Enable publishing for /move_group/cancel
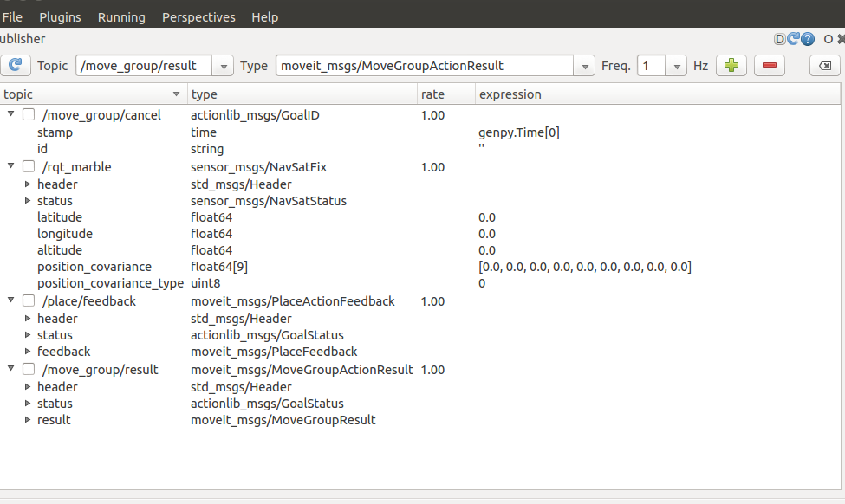The image size is (845, 504). [x=29, y=115]
